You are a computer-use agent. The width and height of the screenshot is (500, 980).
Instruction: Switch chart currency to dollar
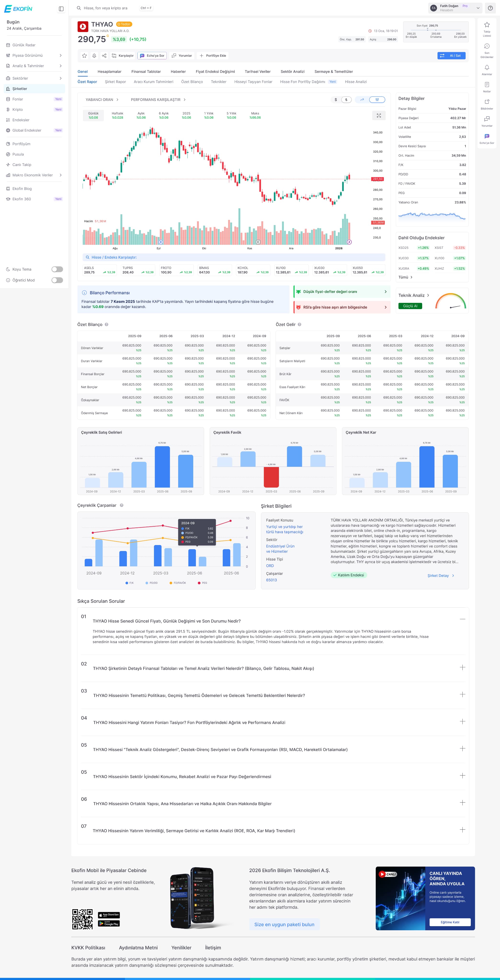point(335,100)
